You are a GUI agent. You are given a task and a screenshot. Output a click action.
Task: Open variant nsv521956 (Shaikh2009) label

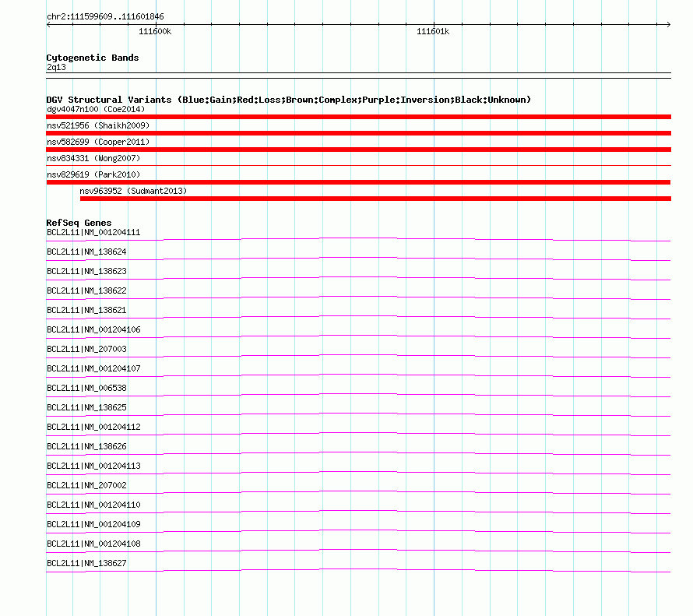[x=98, y=125]
